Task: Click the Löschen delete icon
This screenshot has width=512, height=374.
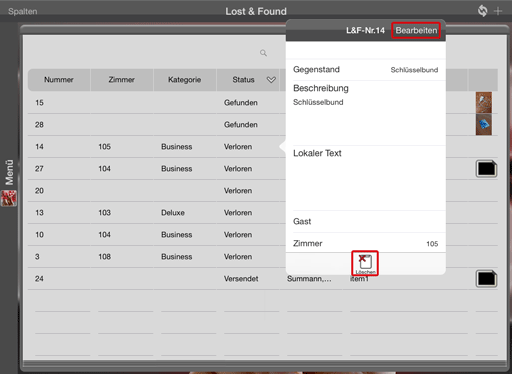Action: (x=365, y=263)
